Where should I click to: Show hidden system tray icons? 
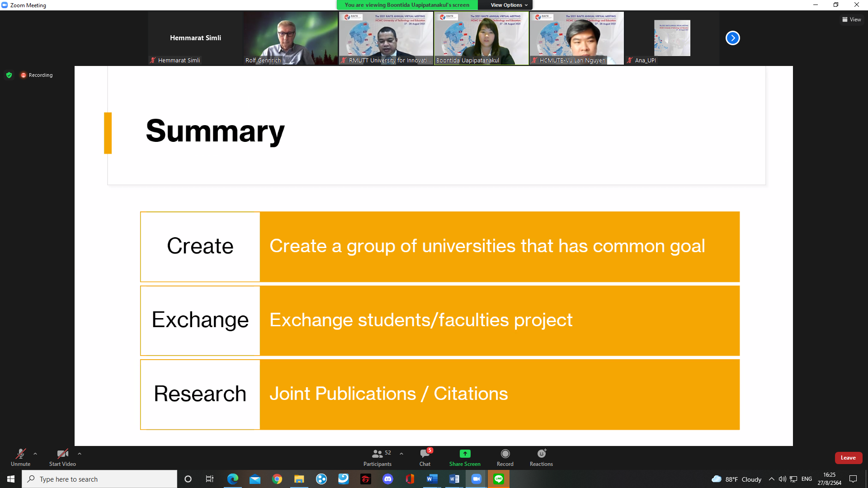click(x=772, y=479)
